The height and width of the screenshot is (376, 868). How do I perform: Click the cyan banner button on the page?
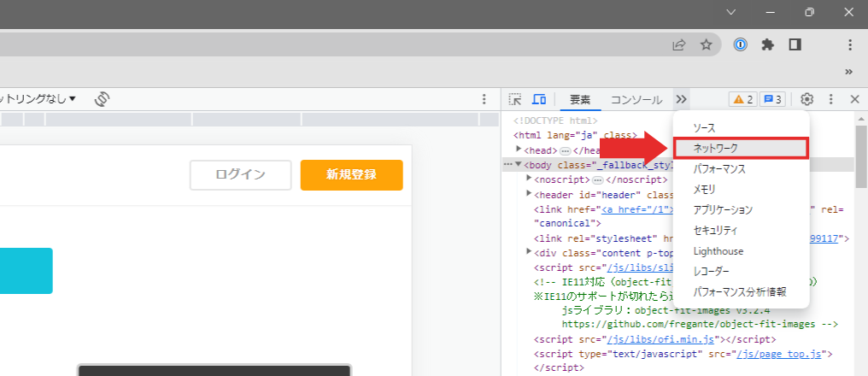pos(26,271)
